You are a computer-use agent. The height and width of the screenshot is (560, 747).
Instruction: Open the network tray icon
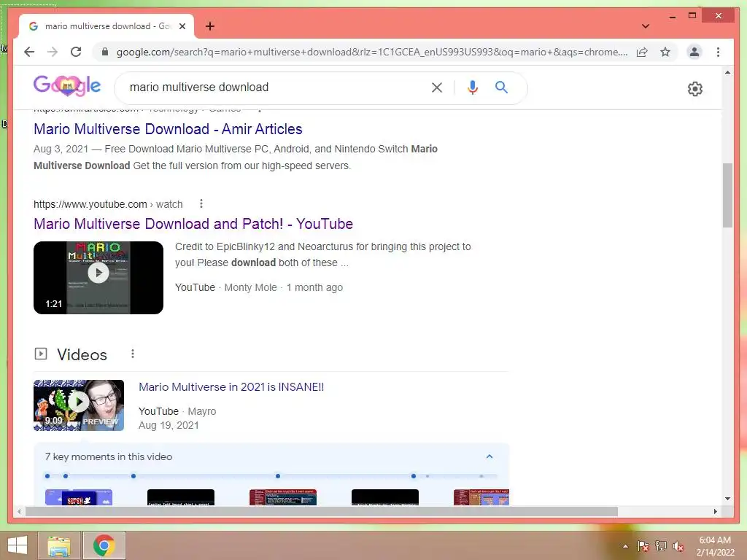(x=661, y=546)
